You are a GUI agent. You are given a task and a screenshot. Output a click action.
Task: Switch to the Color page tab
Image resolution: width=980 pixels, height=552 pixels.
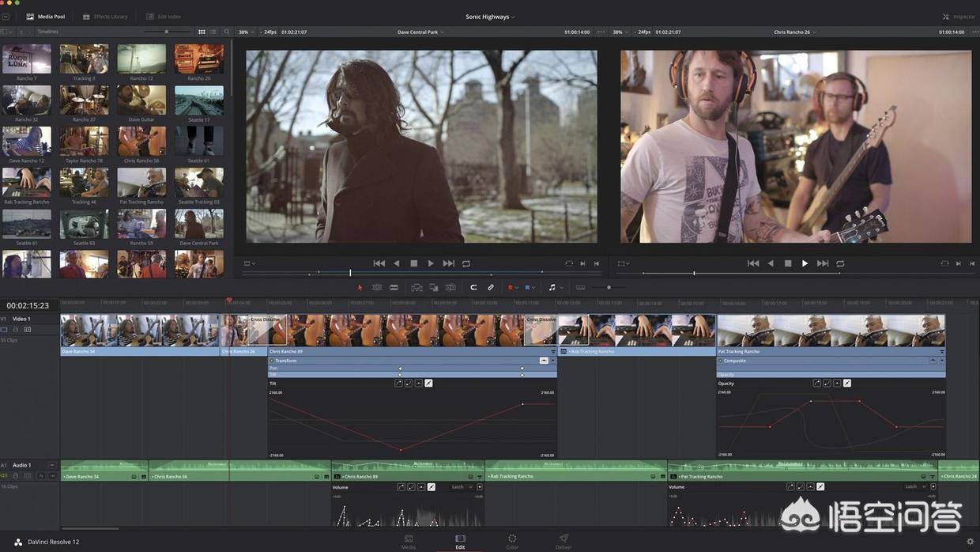click(x=512, y=541)
